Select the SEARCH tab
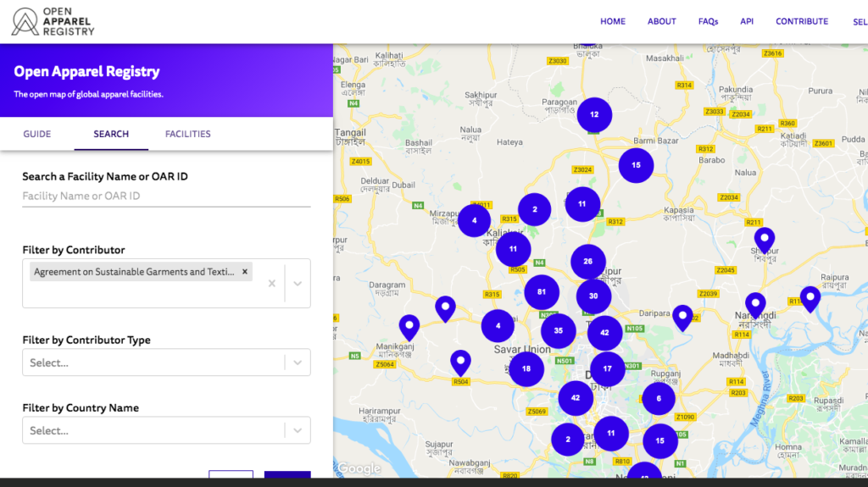 pos(111,134)
